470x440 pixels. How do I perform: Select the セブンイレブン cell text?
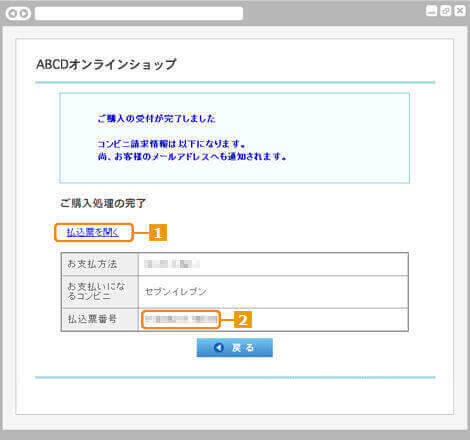click(176, 292)
